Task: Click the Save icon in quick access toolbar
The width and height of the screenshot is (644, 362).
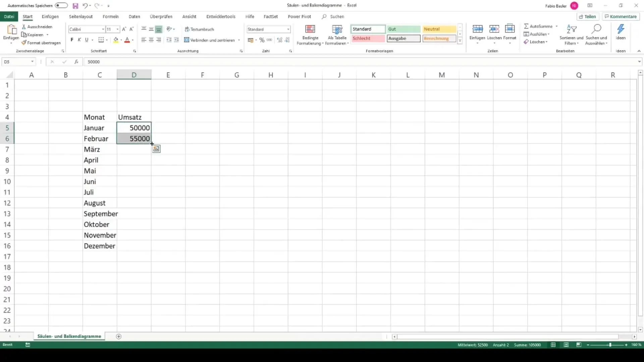Action: coord(75,6)
